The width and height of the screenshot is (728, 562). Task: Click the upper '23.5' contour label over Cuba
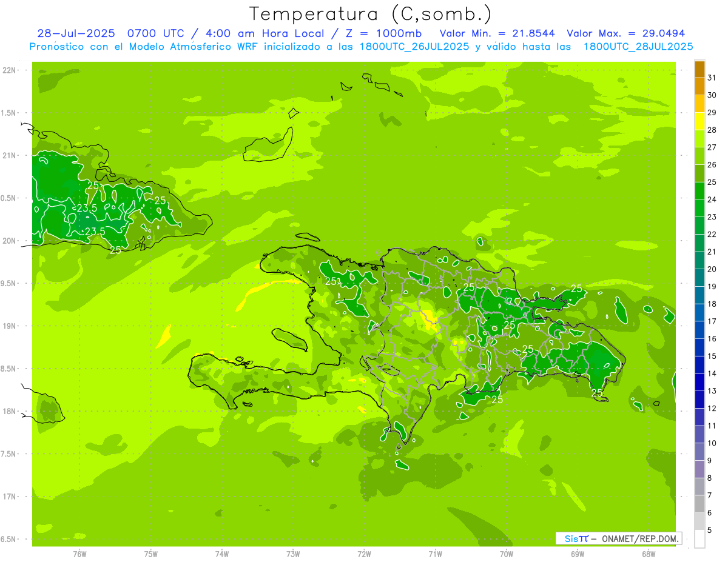[x=87, y=209]
